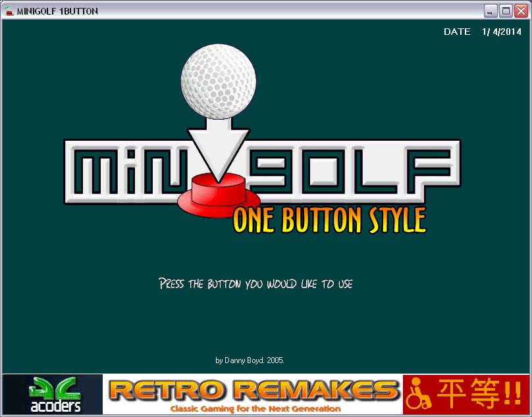Click the white down arrow in logo

point(219,149)
